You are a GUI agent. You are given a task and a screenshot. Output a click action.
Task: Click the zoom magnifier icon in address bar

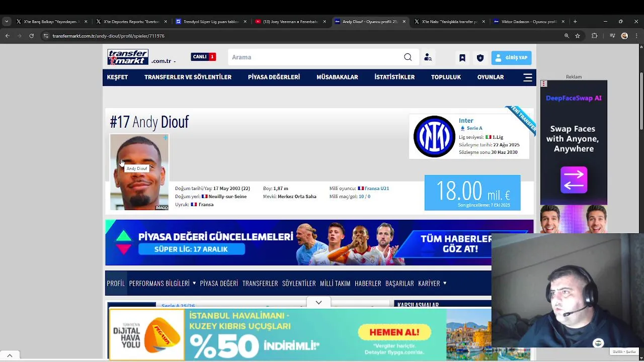(x=567, y=36)
